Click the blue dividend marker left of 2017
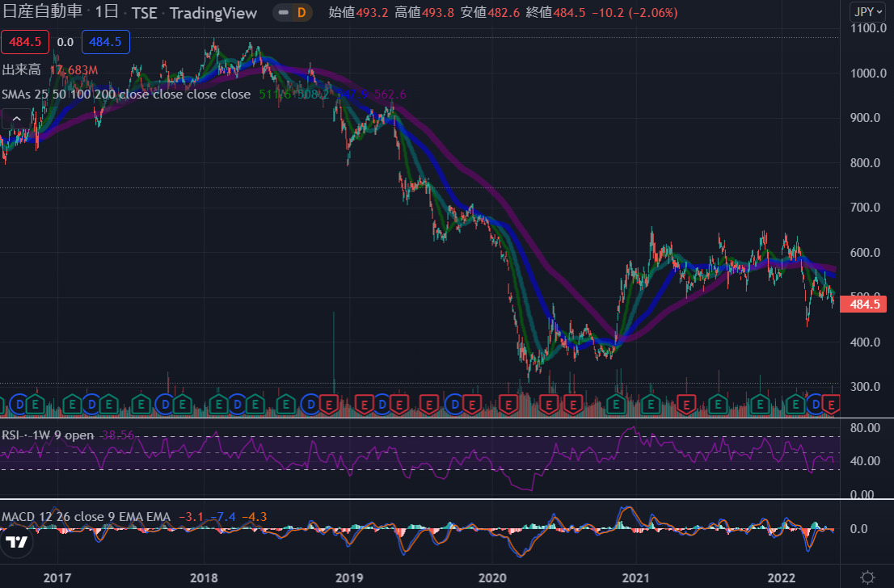Screen dimensions: 894x588 [19, 405]
